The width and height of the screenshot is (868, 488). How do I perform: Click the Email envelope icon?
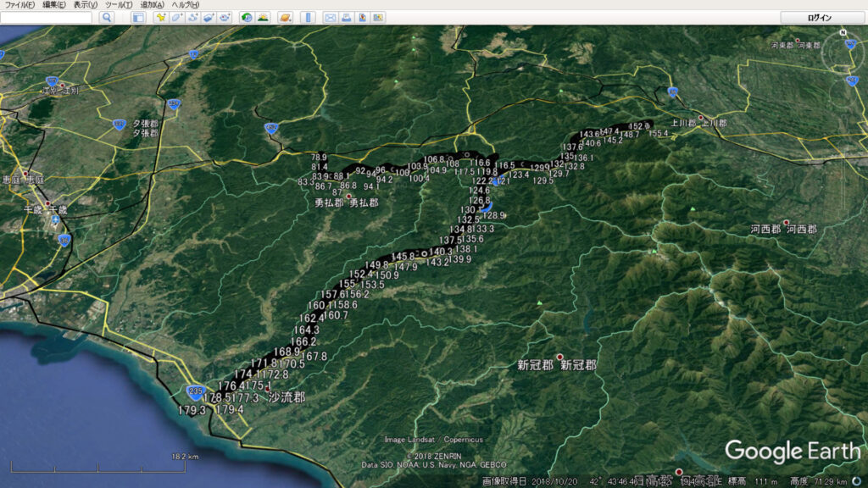tap(331, 17)
